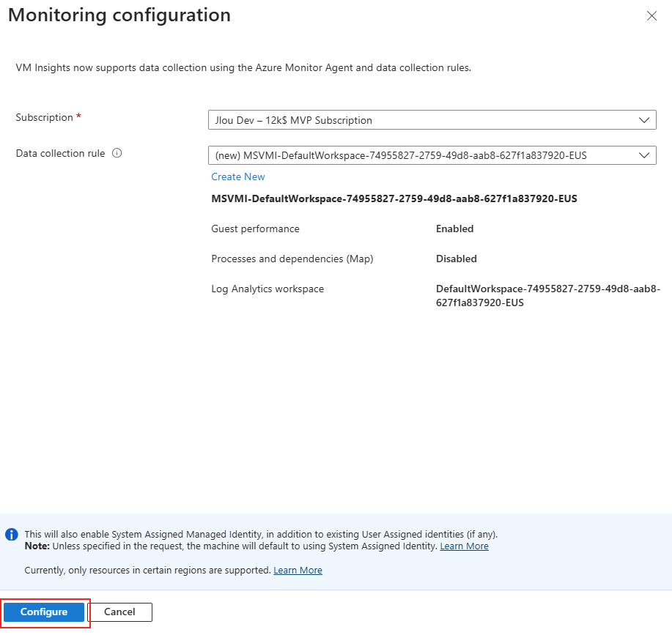Click the Processes and dependencies (Map) label
Viewport: 672px width, 635px height.
coord(292,259)
